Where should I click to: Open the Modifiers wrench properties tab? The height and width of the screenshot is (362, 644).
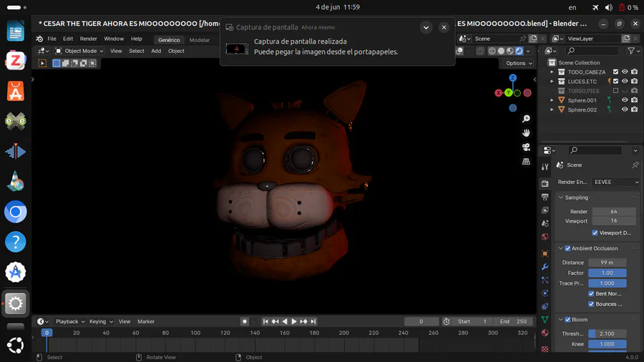click(545, 267)
